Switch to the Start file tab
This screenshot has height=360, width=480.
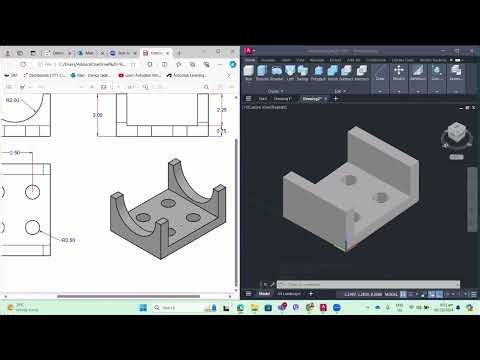263,99
